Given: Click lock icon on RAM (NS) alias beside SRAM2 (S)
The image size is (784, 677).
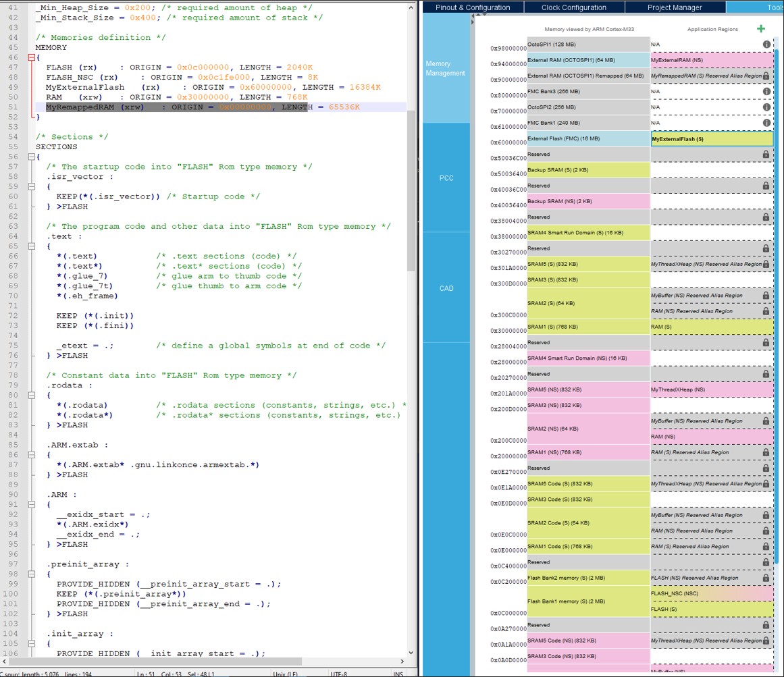Looking at the screenshot, I should click(x=766, y=311).
